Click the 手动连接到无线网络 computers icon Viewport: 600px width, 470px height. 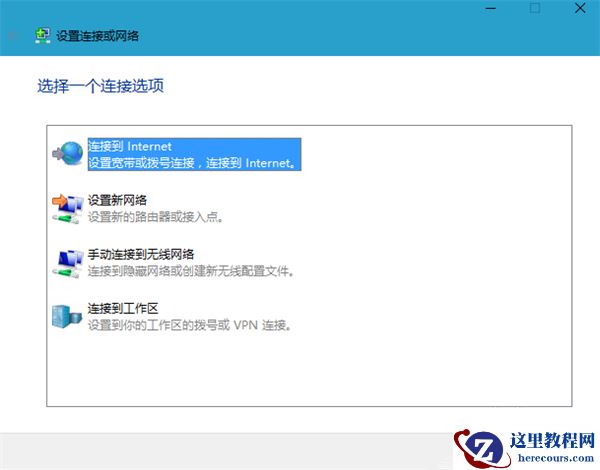pyautogui.click(x=68, y=263)
